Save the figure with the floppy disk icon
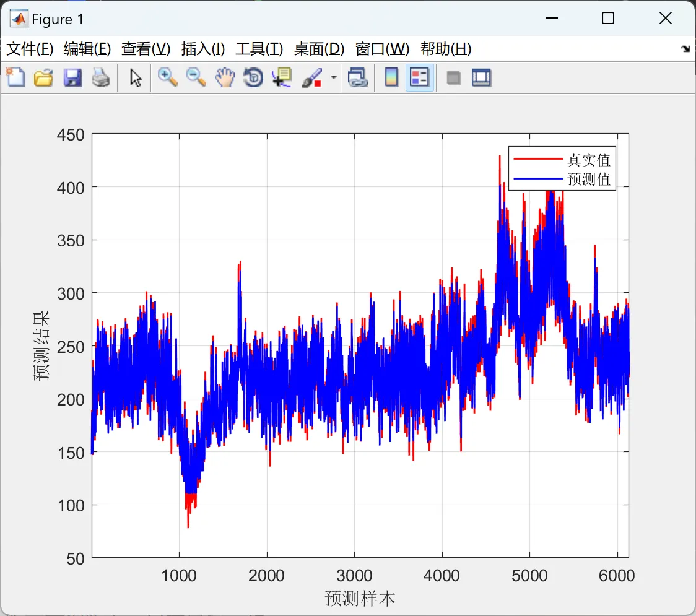 (72, 77)
